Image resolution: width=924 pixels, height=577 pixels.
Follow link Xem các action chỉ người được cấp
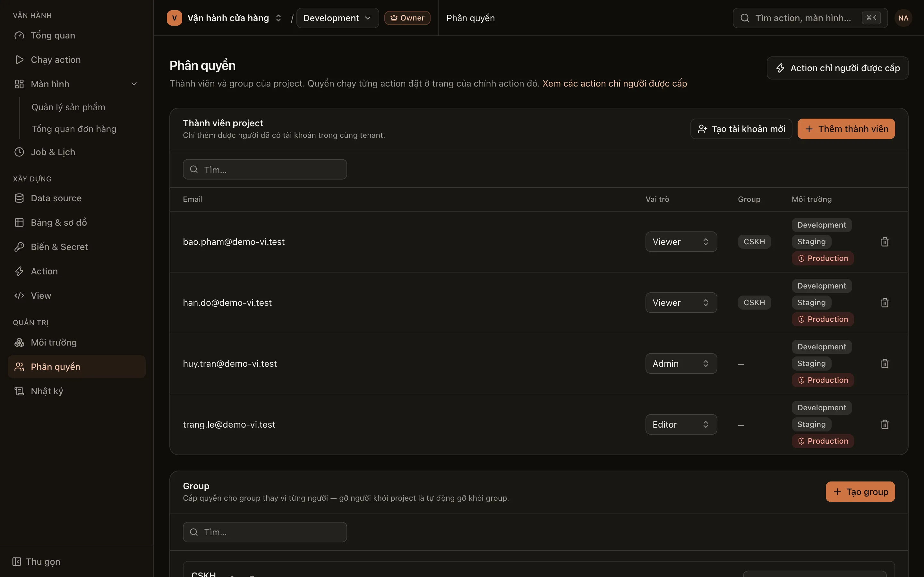click(x=615, y=83)
